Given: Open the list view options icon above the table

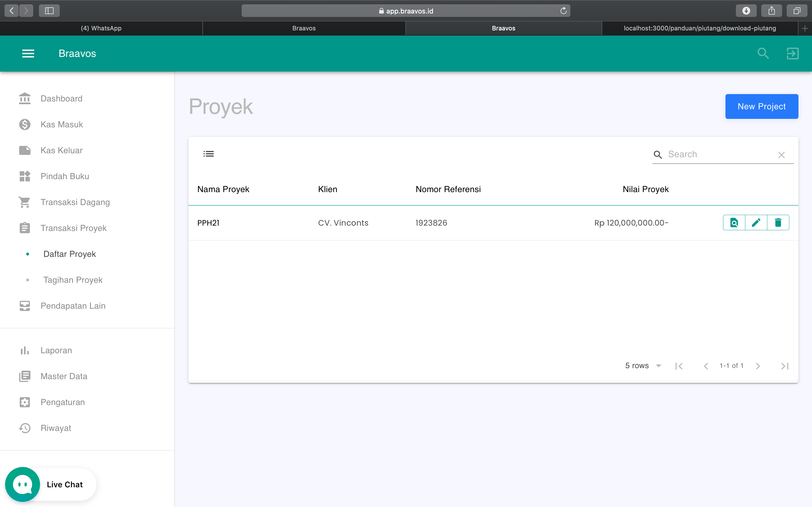Looking at the screenshot, I should pos(208,153).
